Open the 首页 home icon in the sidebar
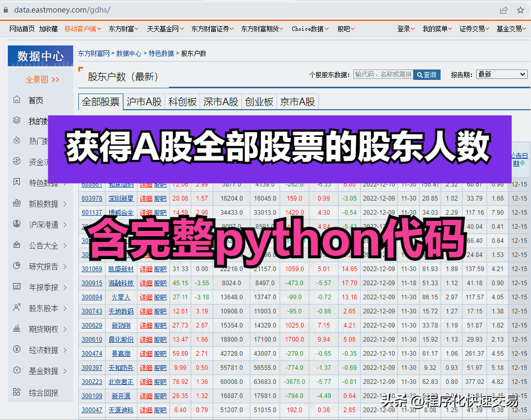531x420 pixels. pos(17,99)
